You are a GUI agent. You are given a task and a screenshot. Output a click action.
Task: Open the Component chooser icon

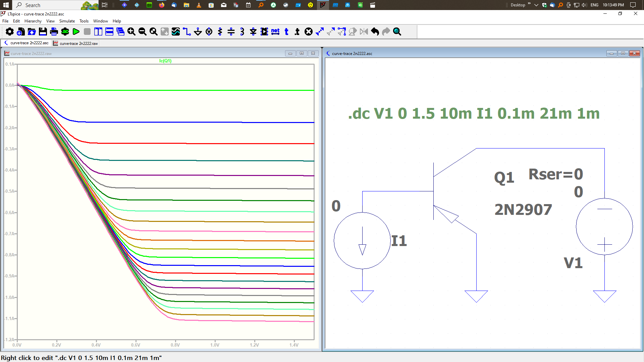[x=264, y=32]
